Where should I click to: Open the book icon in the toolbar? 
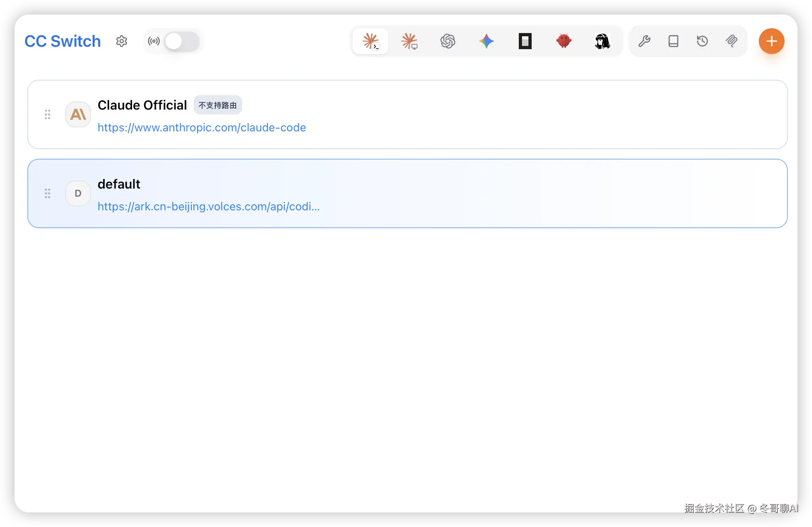pyautogui.click(x=673, y=41)
